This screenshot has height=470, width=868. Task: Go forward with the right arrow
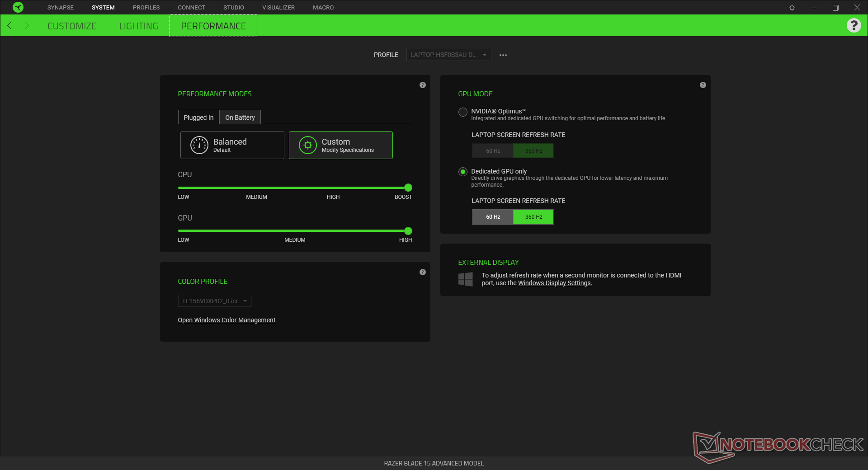pos(27,25)
